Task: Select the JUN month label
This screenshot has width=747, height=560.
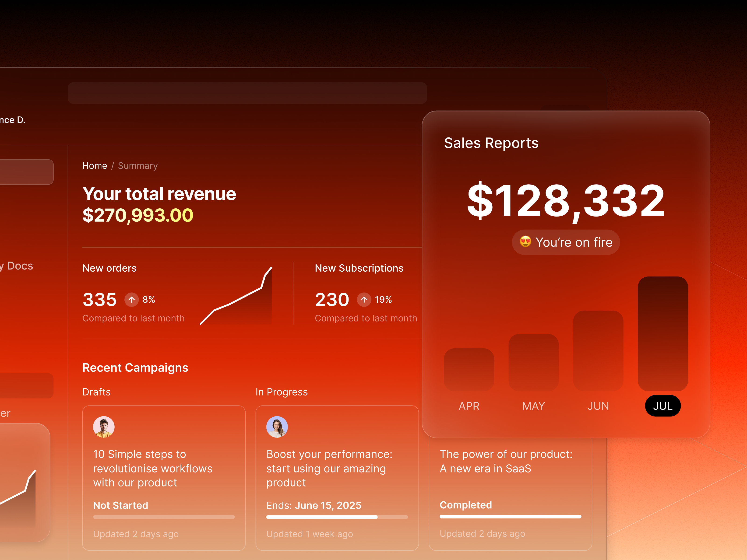Action: (x=598, y=406)
